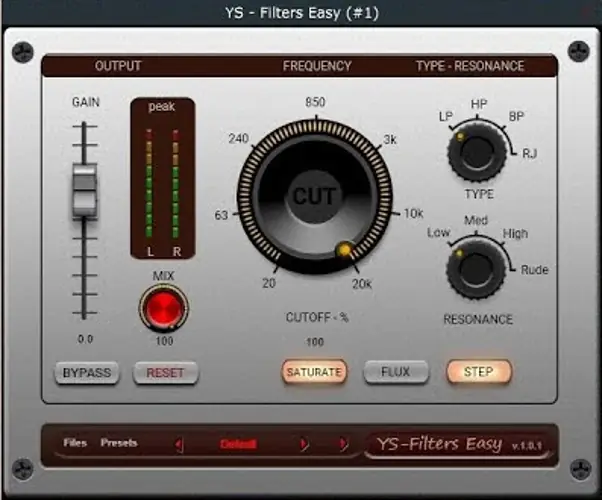Click the 20k mark on frequency dial

(x=361, y=284)
